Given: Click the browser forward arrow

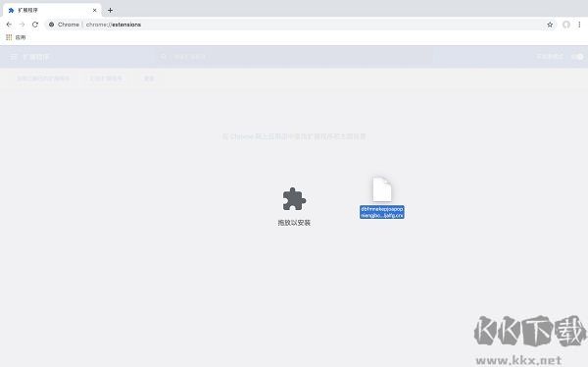Looking at the screenshot, I should [x=23, y=25].
